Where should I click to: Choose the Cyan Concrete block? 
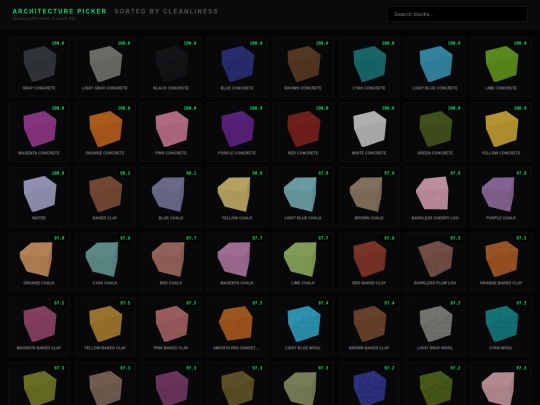pyautogui.click(x=369, y=67)
